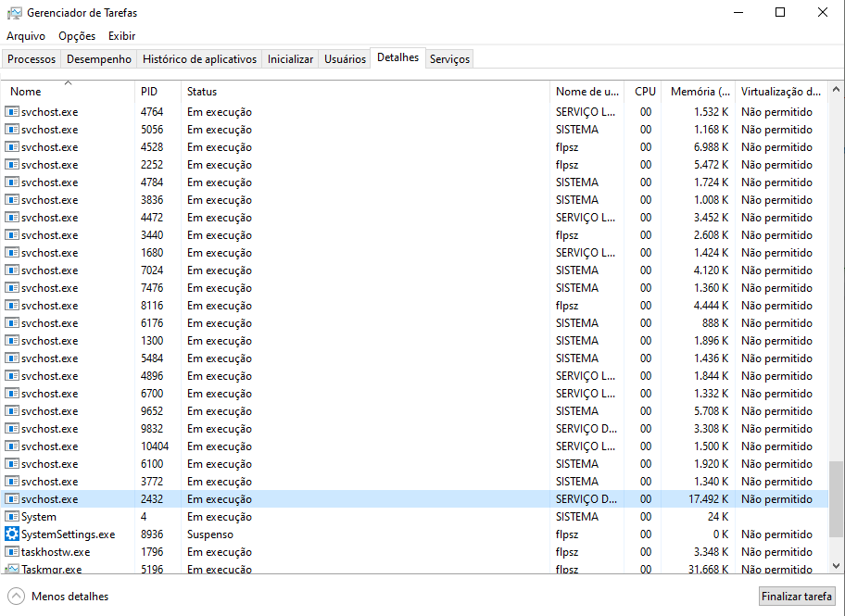This screenshot has width=845, height=616.
Task: Click the icon of svchost.exe PID 5484
Action: pyautogui.click(x=12, y=358)
